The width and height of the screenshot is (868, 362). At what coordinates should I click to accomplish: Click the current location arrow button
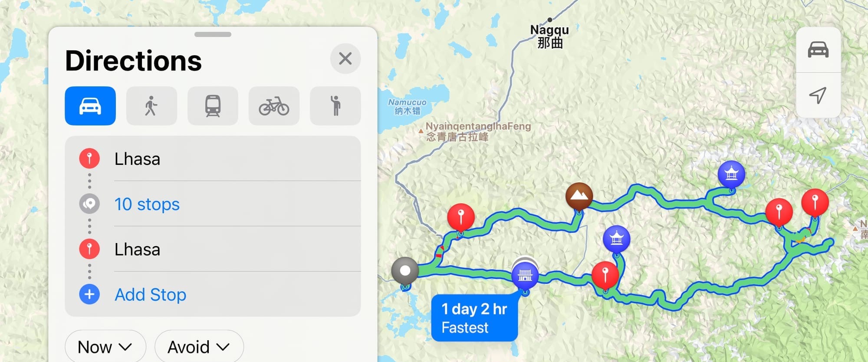click(818, 95)
